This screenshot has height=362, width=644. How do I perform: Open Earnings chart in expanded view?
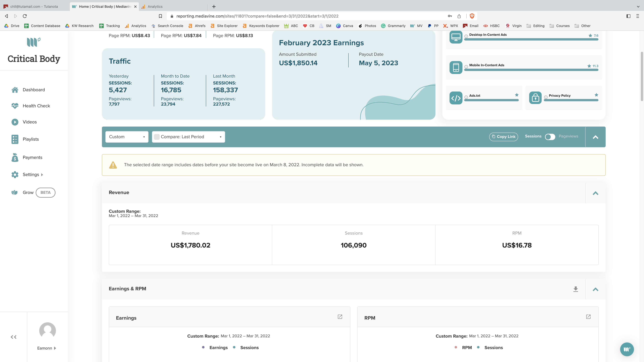tap(340, 317)
